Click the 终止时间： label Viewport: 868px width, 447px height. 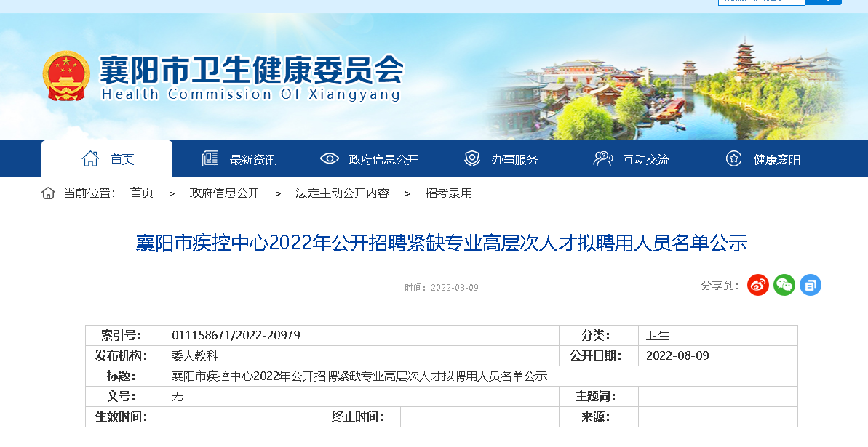click(x=358, y=416)
